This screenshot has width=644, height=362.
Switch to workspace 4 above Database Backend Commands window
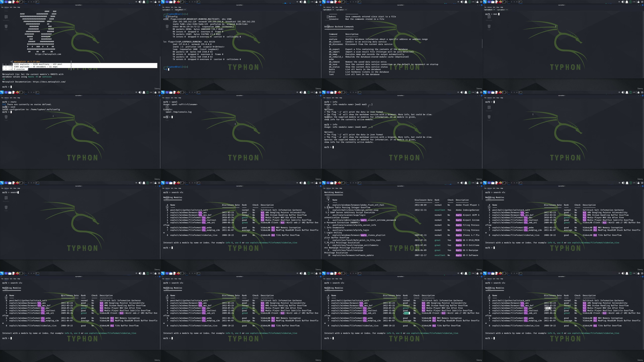356,2
